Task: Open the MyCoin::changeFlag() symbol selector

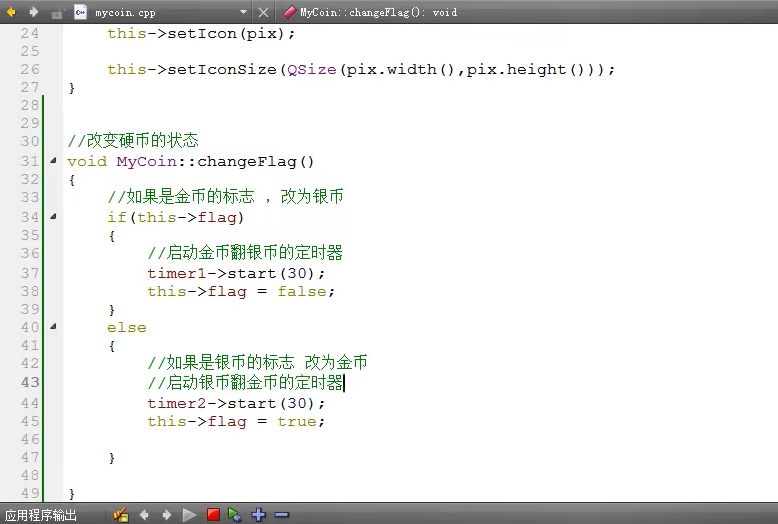Action: click(x=379, y=12)
